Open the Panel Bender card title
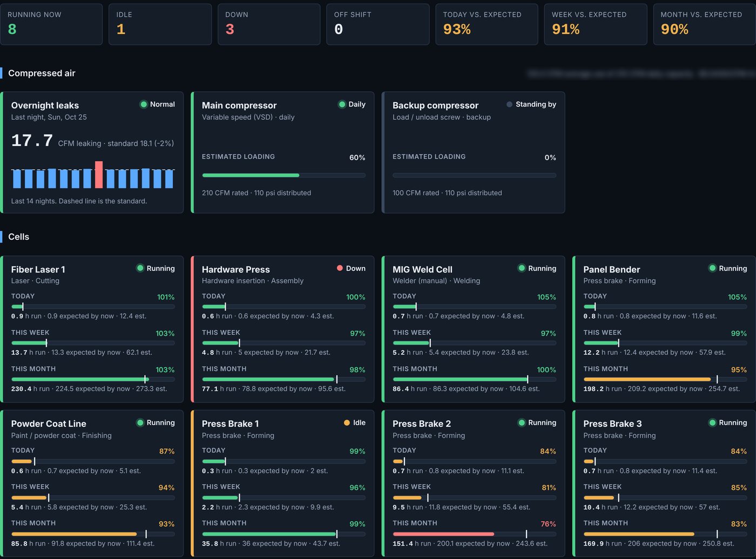The image size is (756, 559). click(611, 269)
